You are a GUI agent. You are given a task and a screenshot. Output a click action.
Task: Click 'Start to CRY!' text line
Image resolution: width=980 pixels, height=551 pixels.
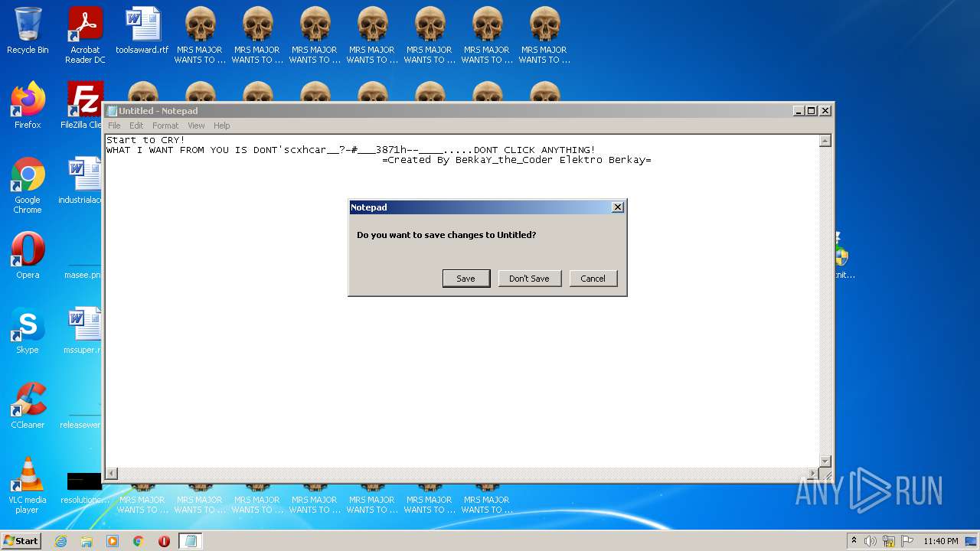click(145, 140)
